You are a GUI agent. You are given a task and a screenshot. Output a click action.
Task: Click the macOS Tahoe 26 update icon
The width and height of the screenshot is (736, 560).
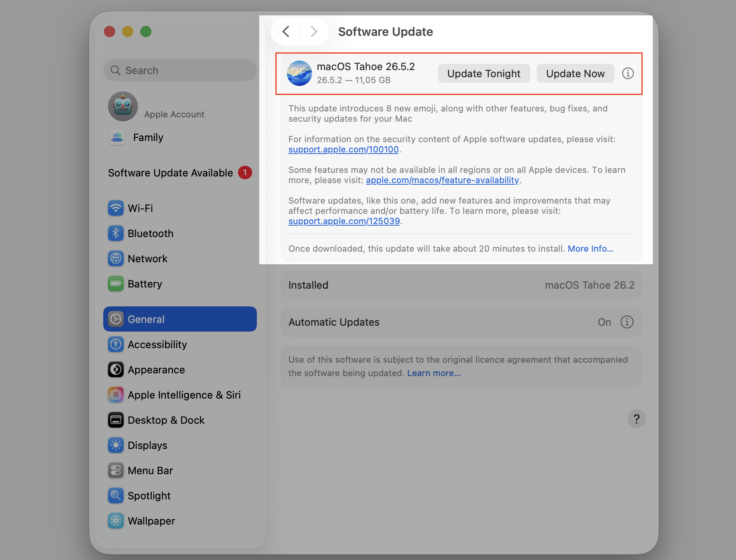299,73
